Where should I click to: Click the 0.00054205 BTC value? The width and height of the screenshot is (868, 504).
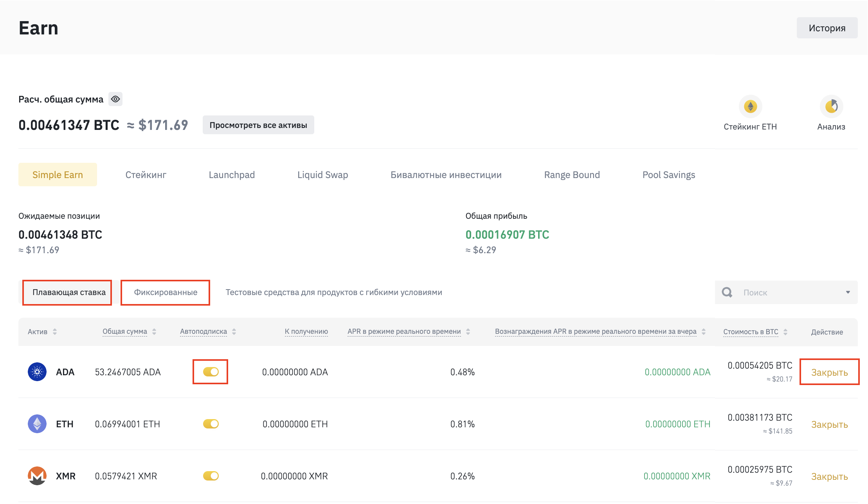[760, 365]
